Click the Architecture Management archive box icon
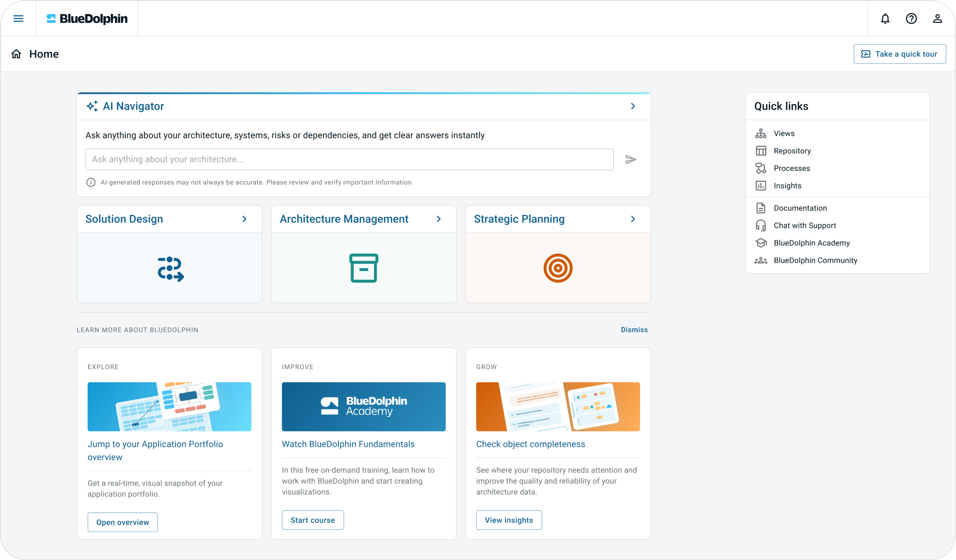Screen dimensions: 956x560 [x=364, y=268]
